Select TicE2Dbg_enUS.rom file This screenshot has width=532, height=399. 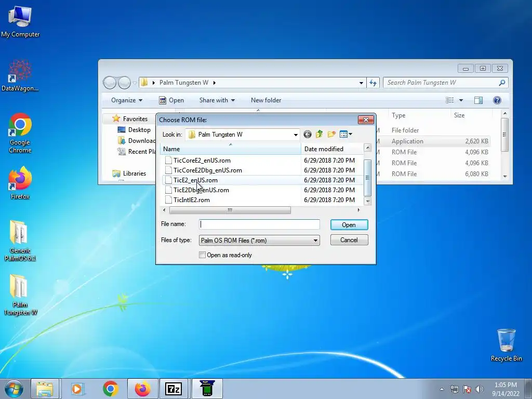pos(202,190)
